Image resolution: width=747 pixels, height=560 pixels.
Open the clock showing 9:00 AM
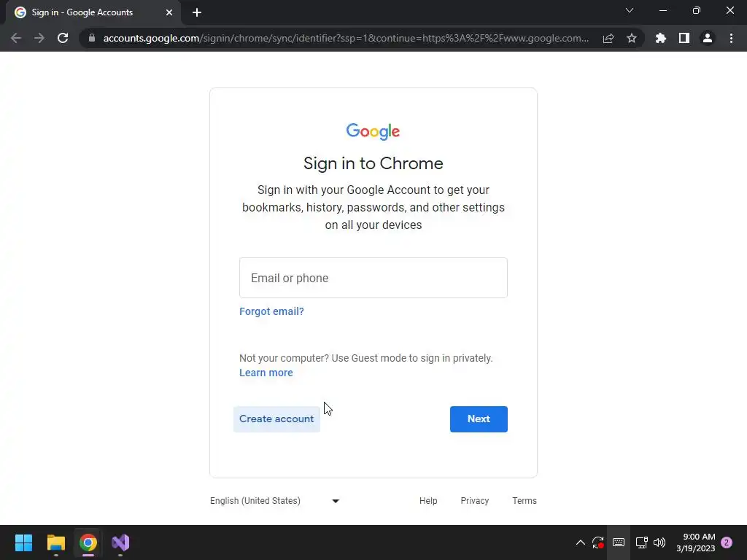(x=695, y=542)
